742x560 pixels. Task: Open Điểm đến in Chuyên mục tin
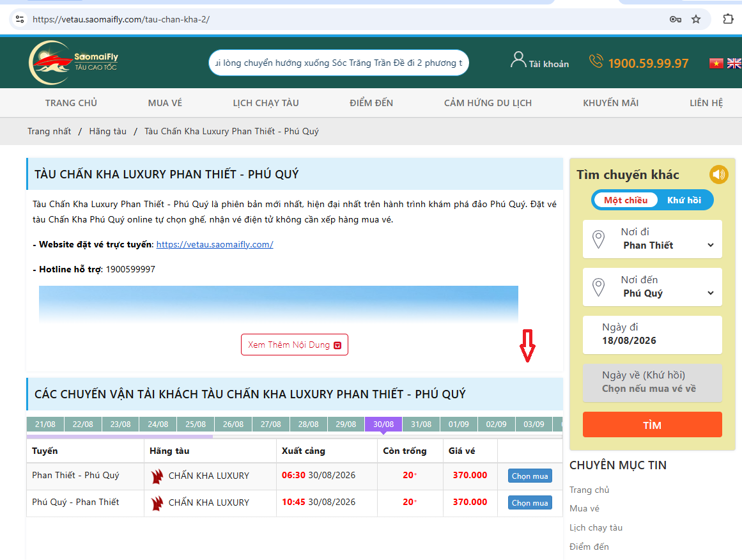[589, 547]
